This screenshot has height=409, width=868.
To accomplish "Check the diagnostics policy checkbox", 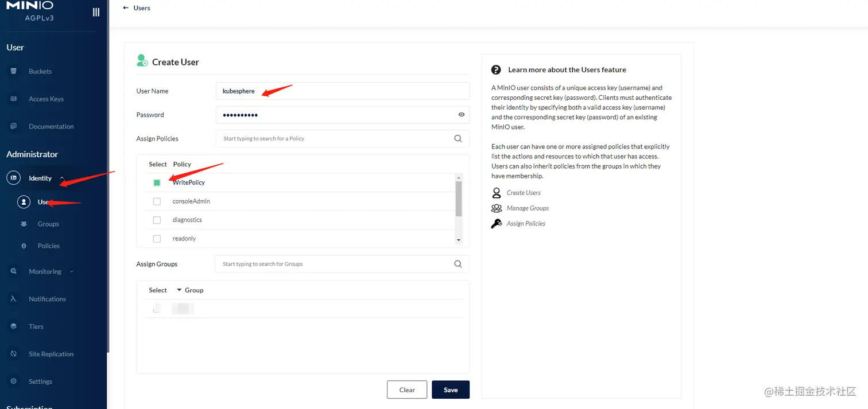I will tap(157, 220).
